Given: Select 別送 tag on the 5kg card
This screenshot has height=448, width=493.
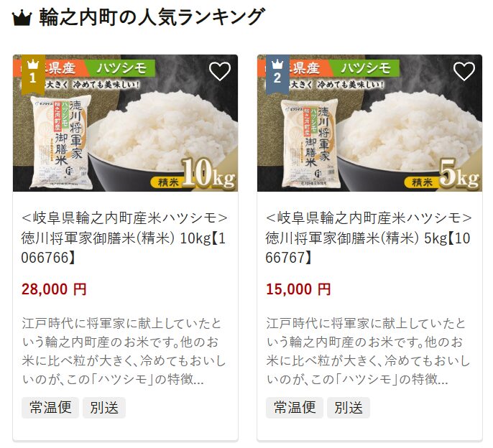Looking at the screenshot, I should (x=349, y=408).
